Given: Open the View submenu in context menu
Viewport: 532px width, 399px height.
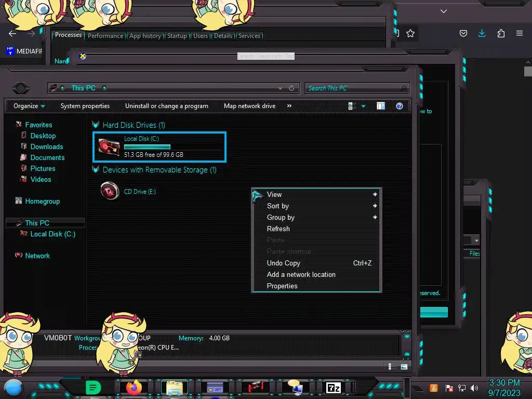Looking at the screenshot, I should 316,194.
